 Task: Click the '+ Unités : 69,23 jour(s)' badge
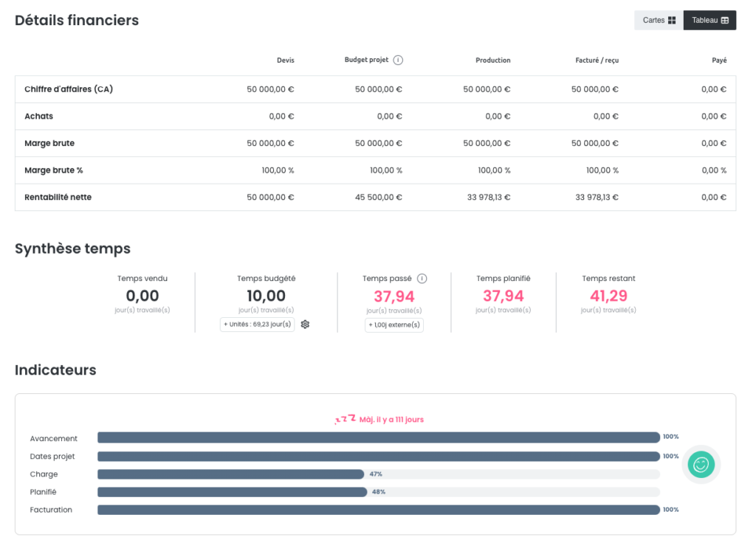coord(257,325)
